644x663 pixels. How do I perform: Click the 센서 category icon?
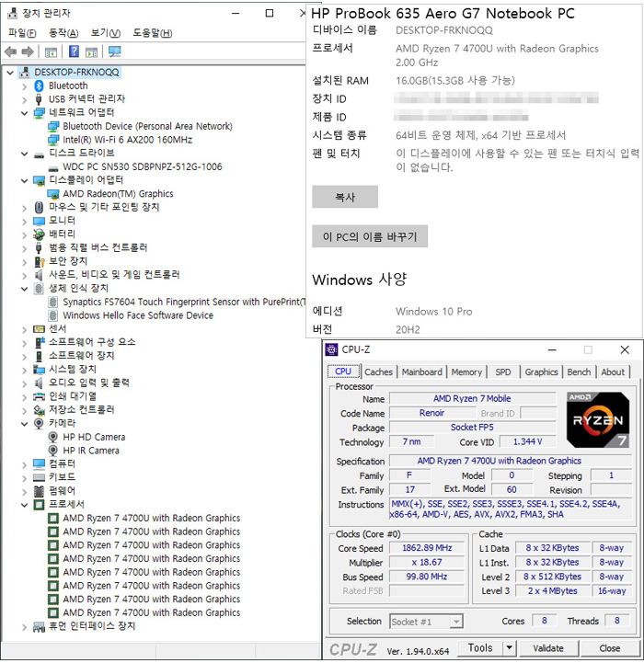(39, 329)
